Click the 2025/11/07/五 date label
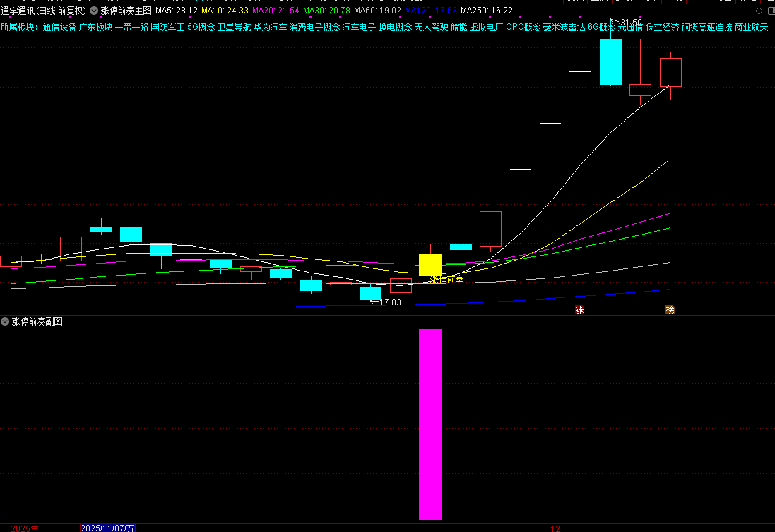This screenshot has height=532, width=775. tap(107, 528)
